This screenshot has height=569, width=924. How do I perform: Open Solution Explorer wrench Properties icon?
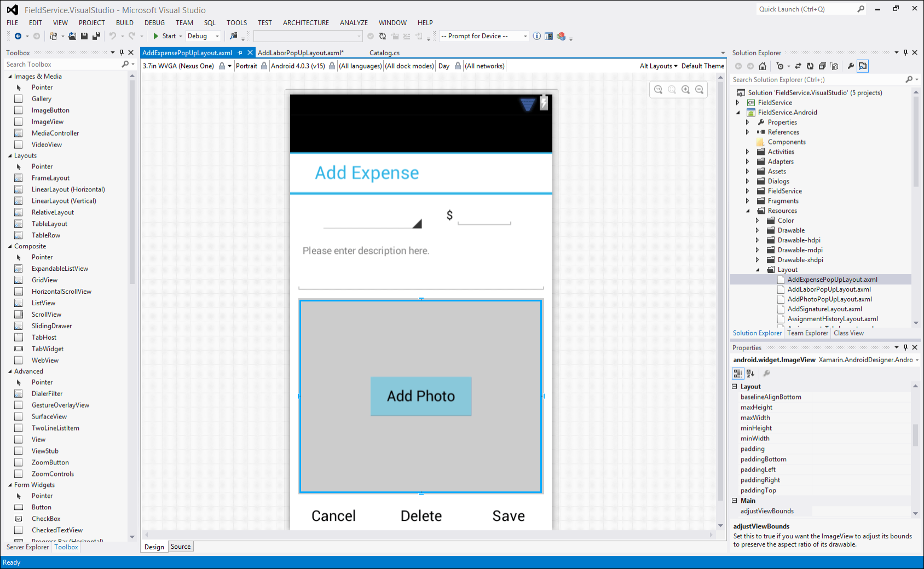851,66
